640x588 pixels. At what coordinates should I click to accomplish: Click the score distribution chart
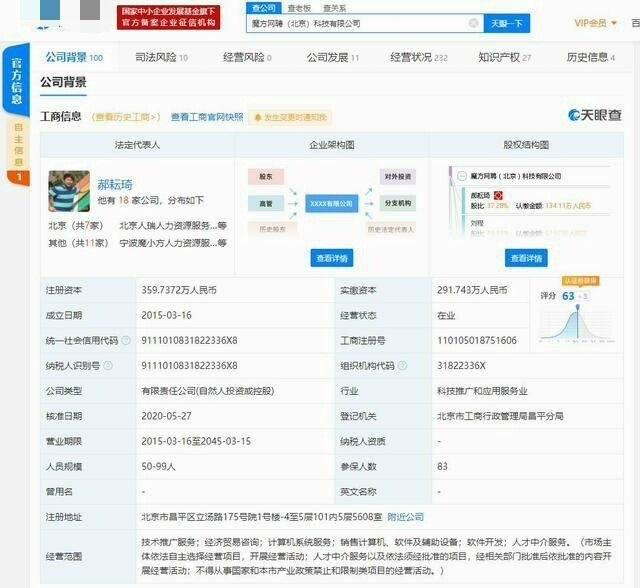coord(577,324)
